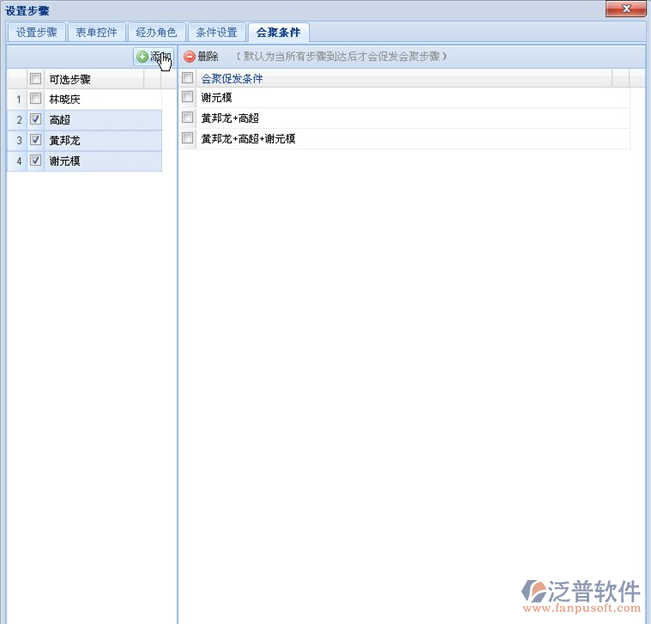
Task: Open the 表单控件 tab
Action: pos(97,32)
